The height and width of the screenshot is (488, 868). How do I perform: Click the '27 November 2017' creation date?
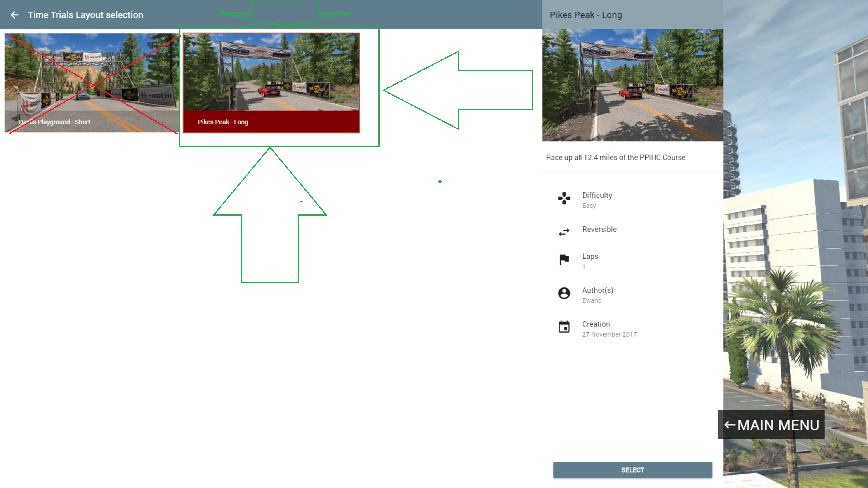(x=609, y=334)
